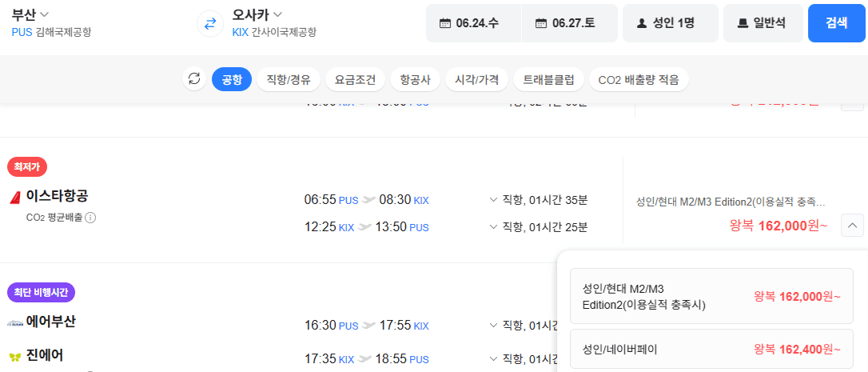The height and width of the screenshot is (372, 868).
Task: Choose 현대 M2/M3 Edition2 fare option
Action: tap(711, 296)
